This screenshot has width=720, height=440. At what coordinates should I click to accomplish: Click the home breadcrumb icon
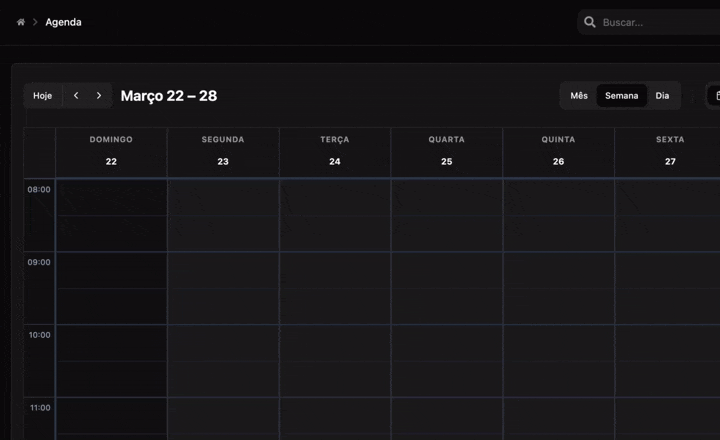(21, 22)
